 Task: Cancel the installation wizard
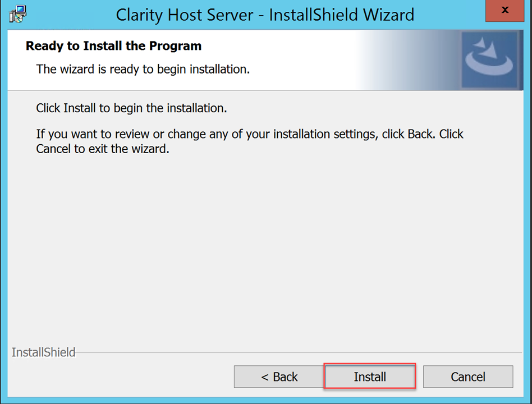[x=468, y=377]
